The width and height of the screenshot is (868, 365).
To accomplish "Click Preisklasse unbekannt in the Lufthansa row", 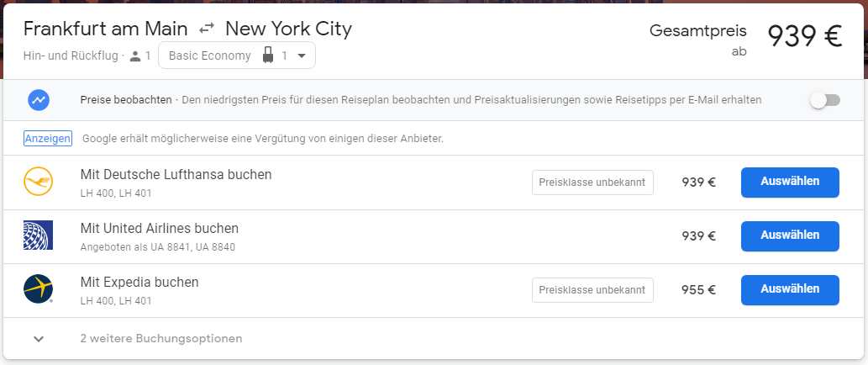I will click(592, 182).
